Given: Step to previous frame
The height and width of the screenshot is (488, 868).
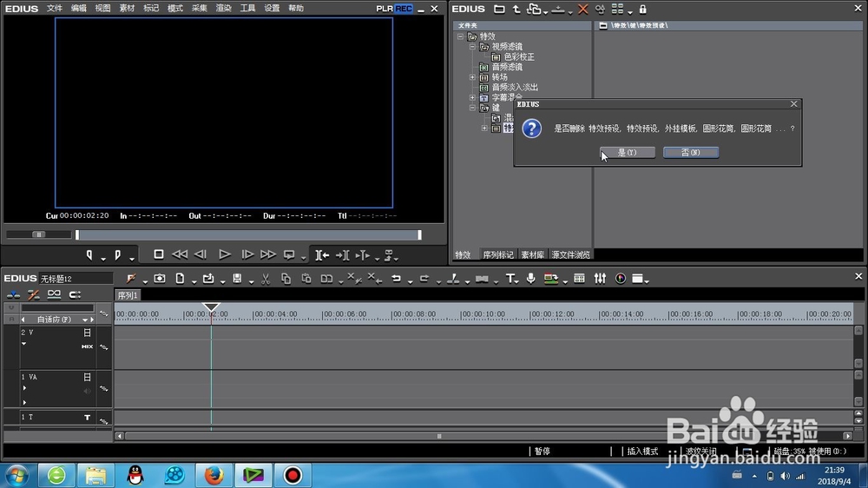Looking at the screenshot, I should [x=201, y=254].
